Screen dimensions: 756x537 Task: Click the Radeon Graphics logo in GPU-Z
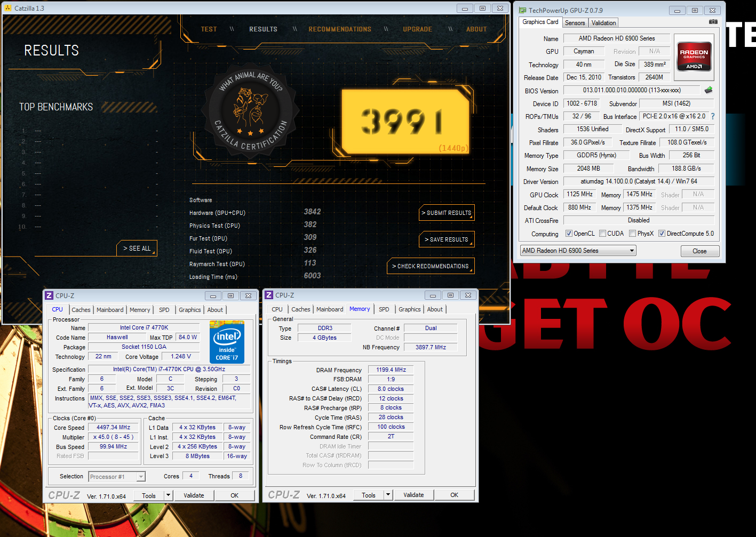click(x=694, y=57)
